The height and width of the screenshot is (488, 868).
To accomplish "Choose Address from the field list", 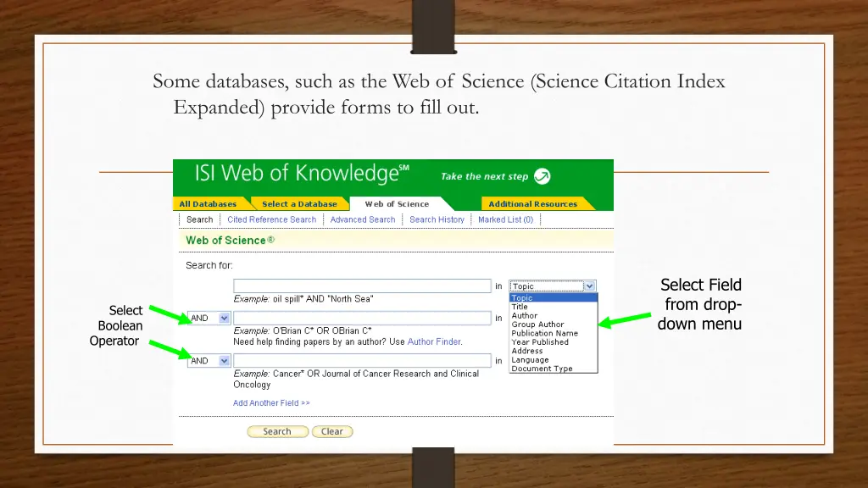I will 553,351.
